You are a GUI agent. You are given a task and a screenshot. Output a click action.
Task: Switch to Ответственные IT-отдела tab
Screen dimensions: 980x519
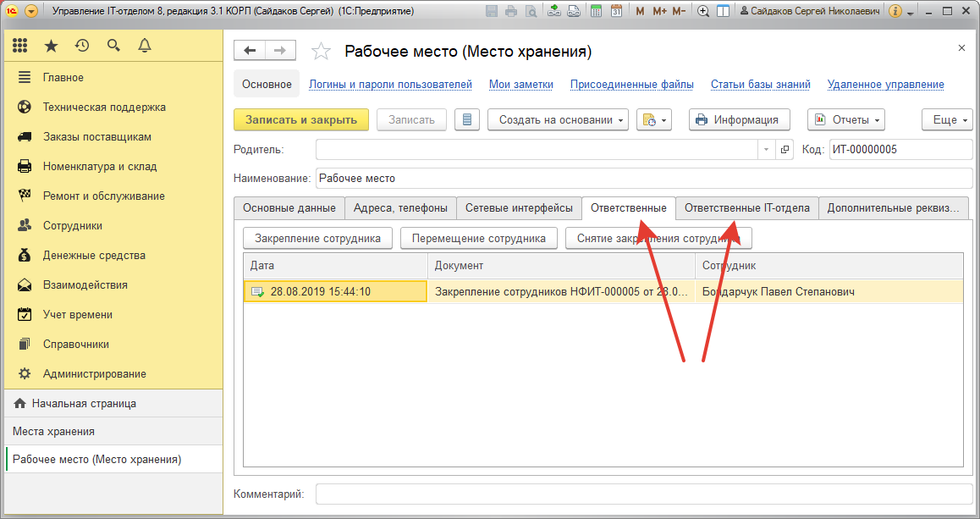[747, 207]
